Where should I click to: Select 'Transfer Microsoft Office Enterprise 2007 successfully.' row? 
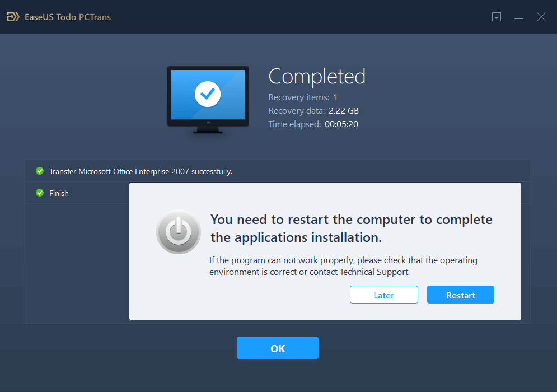coord(278,171)
